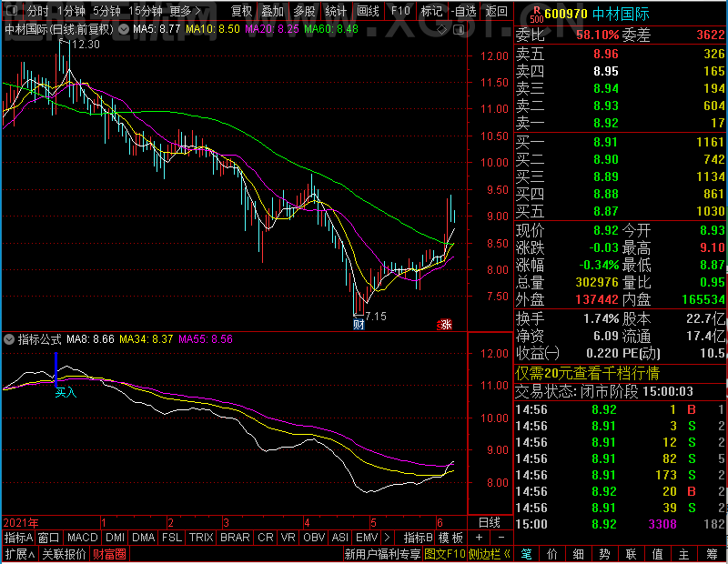Select the 联 tab
The image size is (728, 564).
tap(631, 554)
